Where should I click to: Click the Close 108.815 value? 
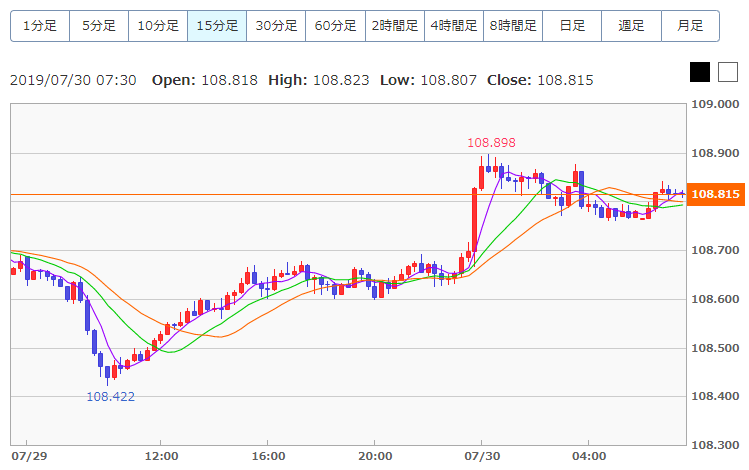point(565,80)
